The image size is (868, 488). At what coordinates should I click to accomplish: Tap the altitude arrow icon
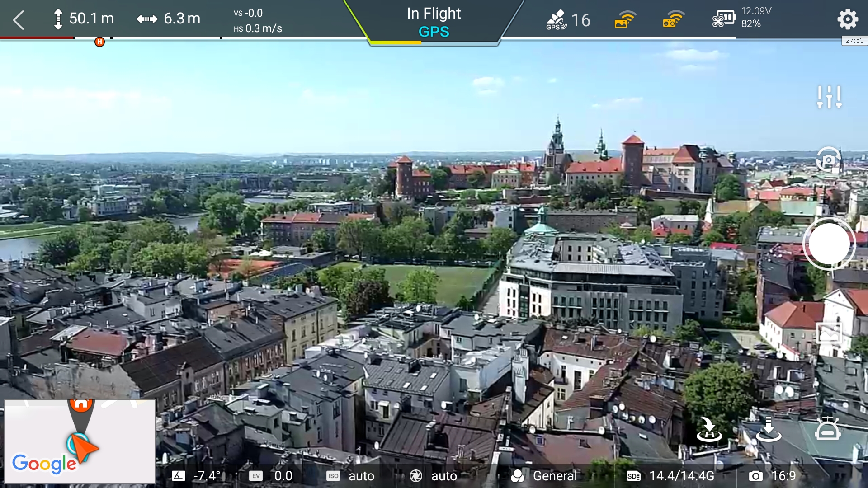[x=58, y=19]
